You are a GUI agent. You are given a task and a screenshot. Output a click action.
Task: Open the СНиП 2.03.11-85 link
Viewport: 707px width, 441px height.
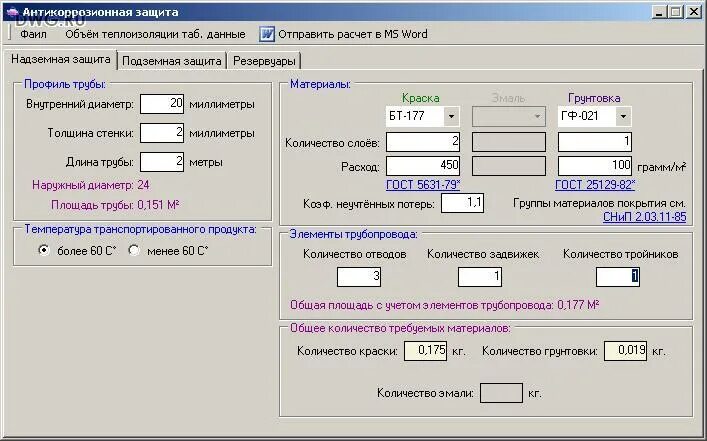(644, 217)
